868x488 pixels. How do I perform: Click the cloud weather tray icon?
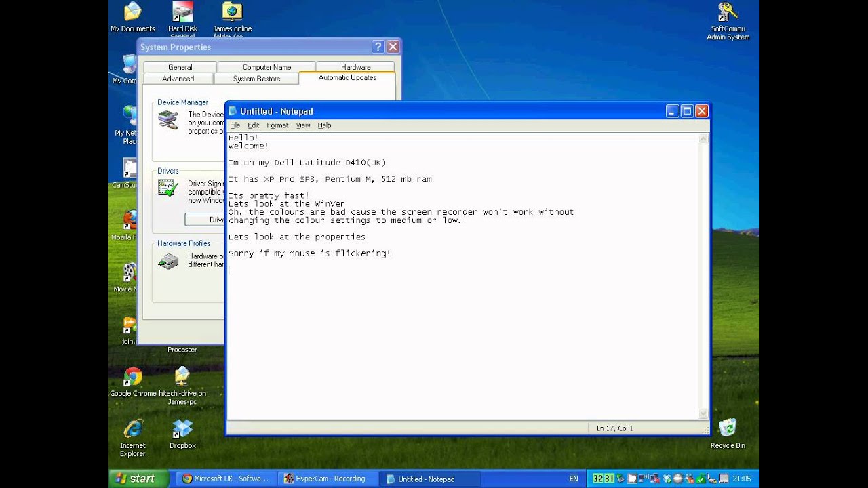click(x=678, y=479)
